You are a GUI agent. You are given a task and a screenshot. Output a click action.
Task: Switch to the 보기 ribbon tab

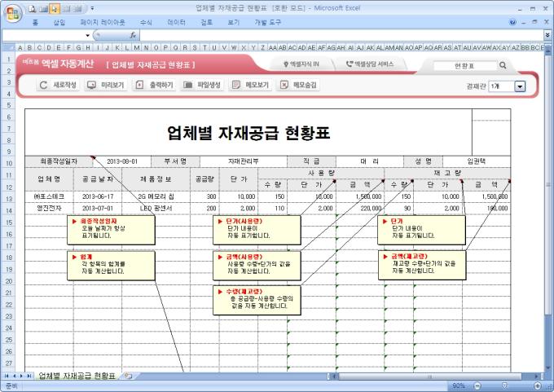click(x=234, y=22)
